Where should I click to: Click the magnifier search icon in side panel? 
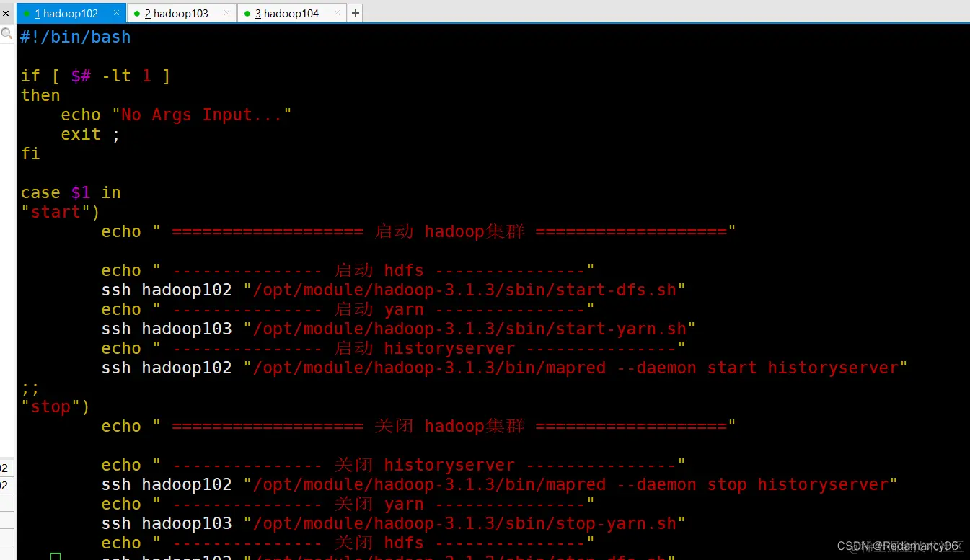[6, 33]
